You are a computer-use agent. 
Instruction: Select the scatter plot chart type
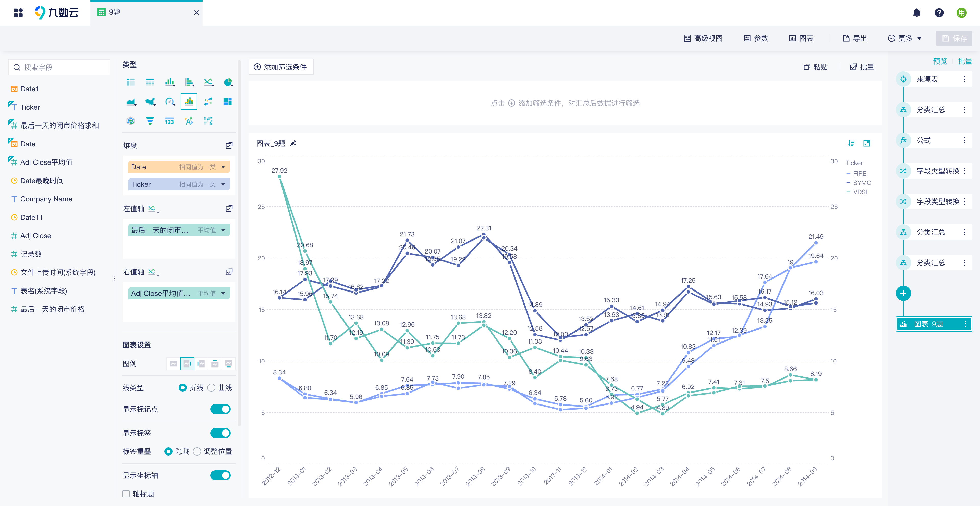(x=208, y=102)
